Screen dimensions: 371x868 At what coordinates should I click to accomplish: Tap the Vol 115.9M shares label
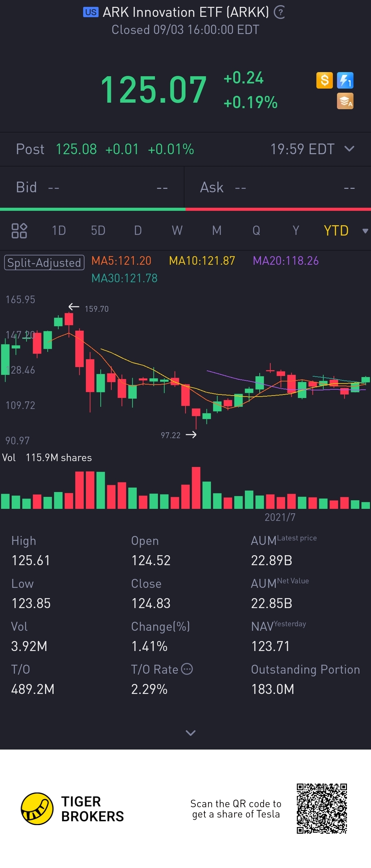[47, 458]
